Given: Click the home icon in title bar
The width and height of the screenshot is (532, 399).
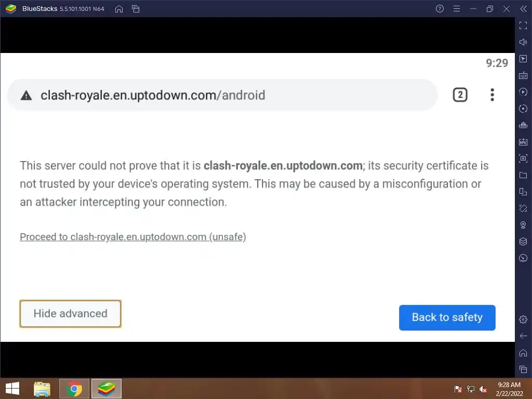Looking at the screenshot, I should [x=119, y=9].
